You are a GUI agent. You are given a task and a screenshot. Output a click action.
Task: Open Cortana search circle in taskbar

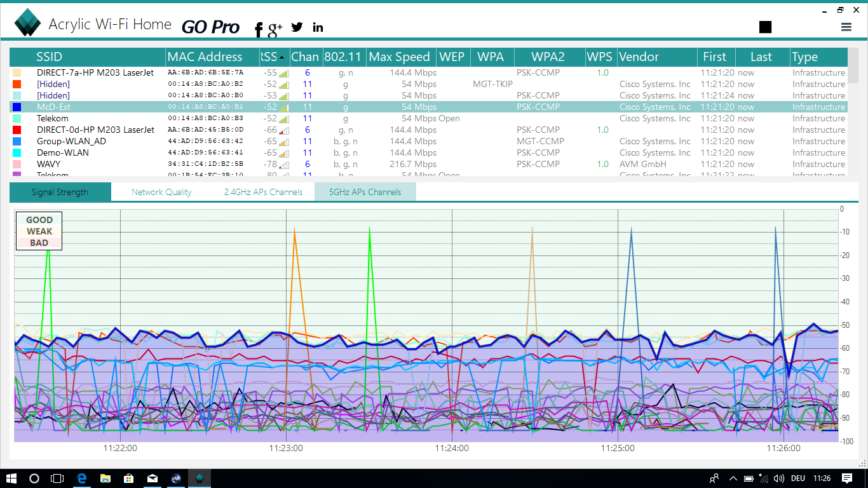34,478
